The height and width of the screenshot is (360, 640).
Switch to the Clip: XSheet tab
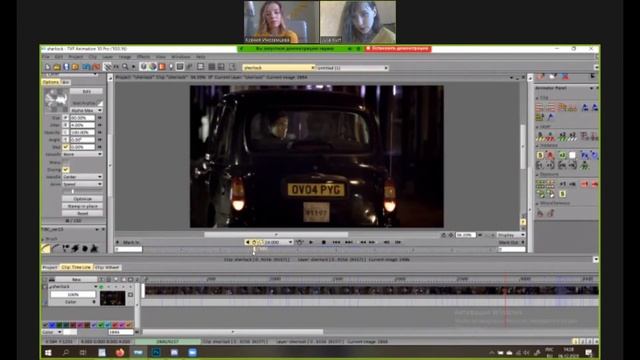[x=107, y=267]
